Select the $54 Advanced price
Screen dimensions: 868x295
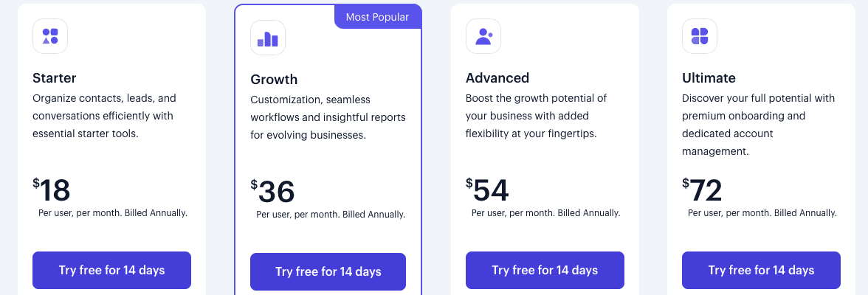point(487,190)
